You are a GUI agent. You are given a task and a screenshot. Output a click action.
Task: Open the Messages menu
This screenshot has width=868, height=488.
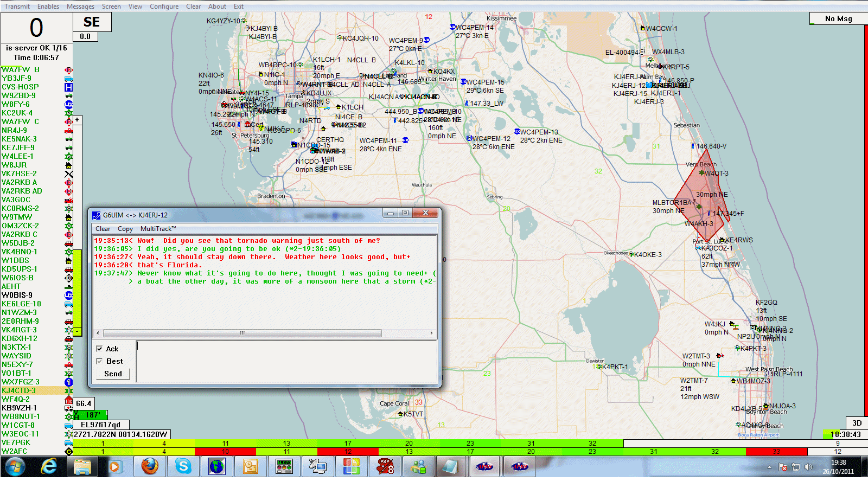point(80,7)
